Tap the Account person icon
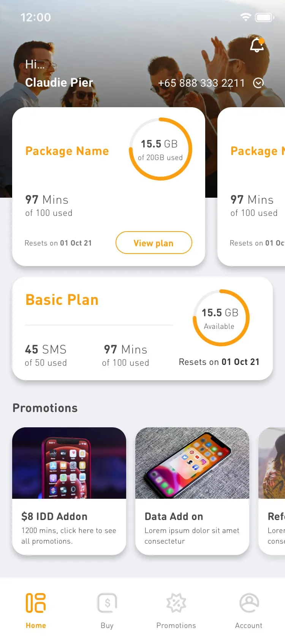This screenshot has width=285, height=644. coord(249,603)
